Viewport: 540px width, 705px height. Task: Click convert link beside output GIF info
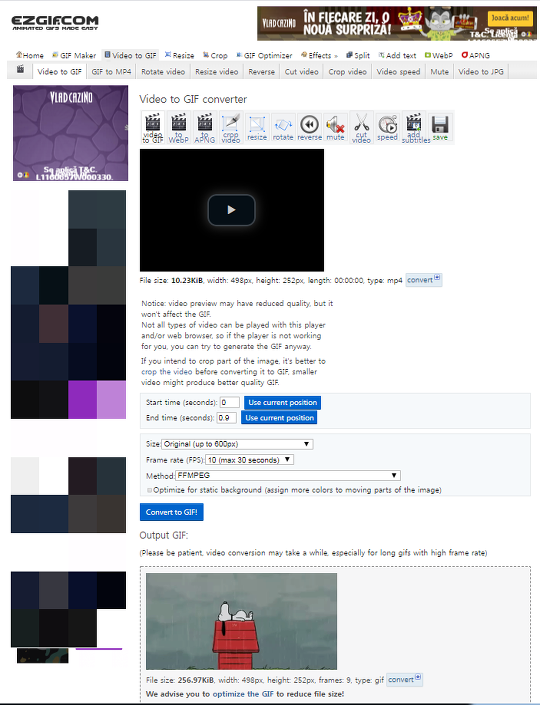pyautogui.click(x=404, y=679)
